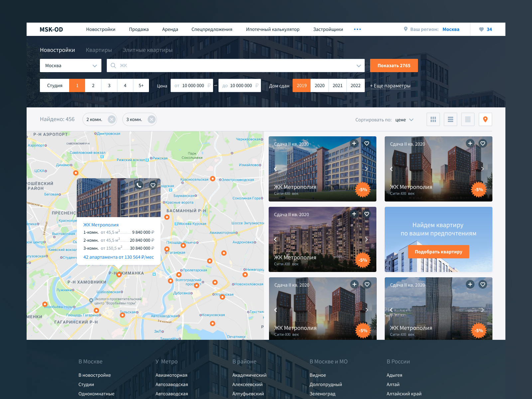The height and width of the screenshot is (399, 532).
Task: Add first top-left card to compare
Action: [x=354, y=143]
